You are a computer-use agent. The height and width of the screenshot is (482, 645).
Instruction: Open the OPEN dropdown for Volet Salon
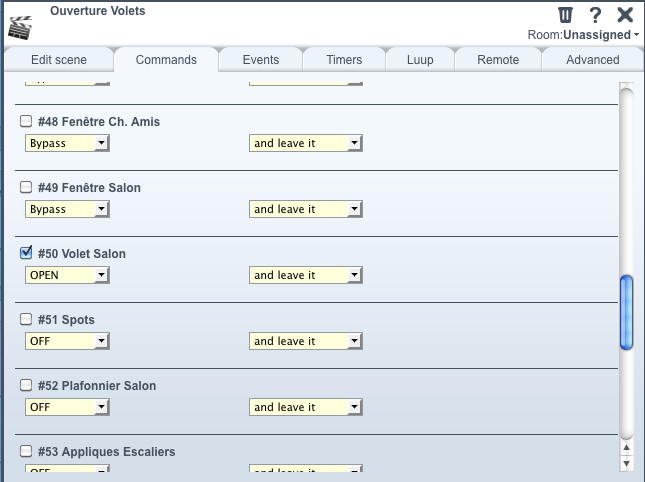67,275
